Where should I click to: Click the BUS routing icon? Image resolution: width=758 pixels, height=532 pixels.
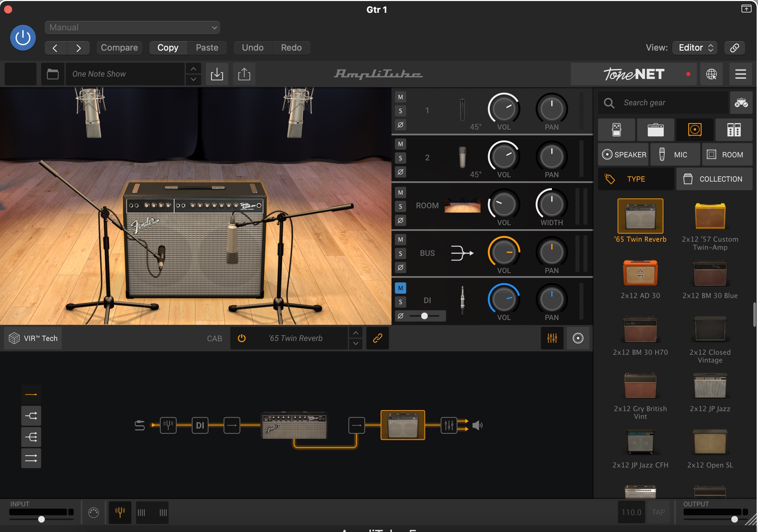(x=462, y=253)
